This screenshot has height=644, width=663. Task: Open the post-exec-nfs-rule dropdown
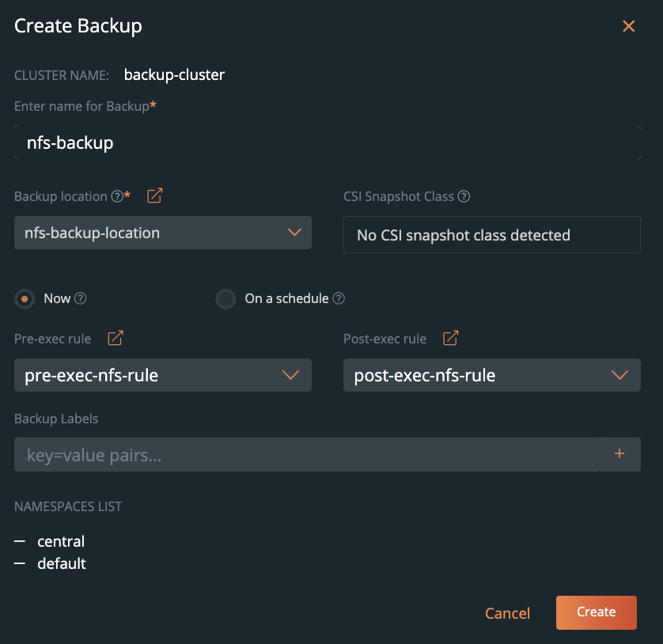(491, 375)
